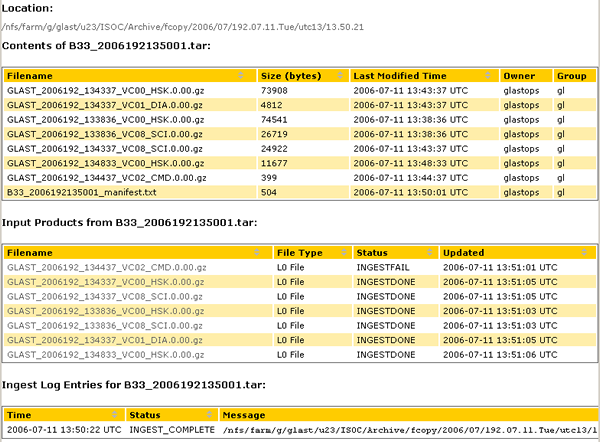Open input product GLAST_2006192_134833_VC00_HSK.0.00.gz link
Image resolution: width=600 pixels, height=442 pixels.
(x=106, y=355)
